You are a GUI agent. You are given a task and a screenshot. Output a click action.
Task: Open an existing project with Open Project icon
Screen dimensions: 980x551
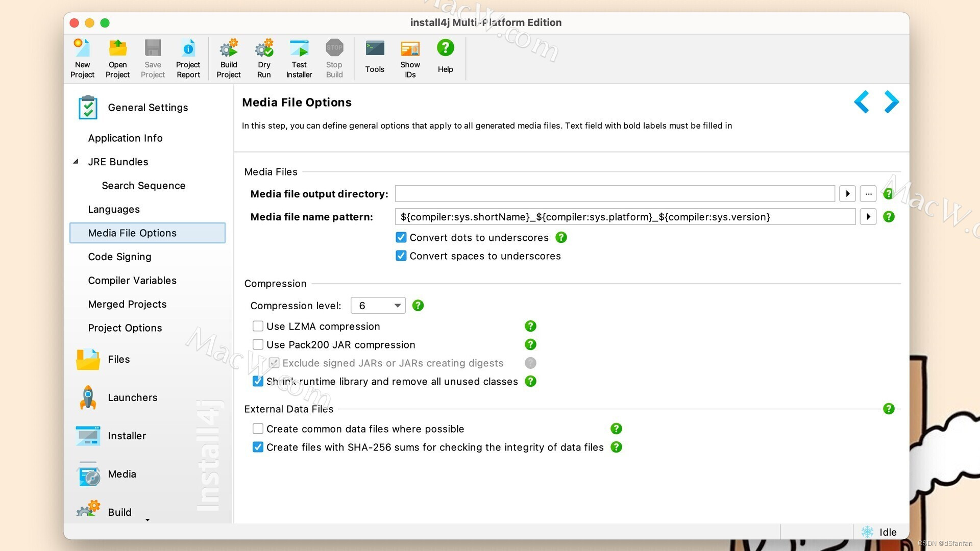click(x=117, y=56)
